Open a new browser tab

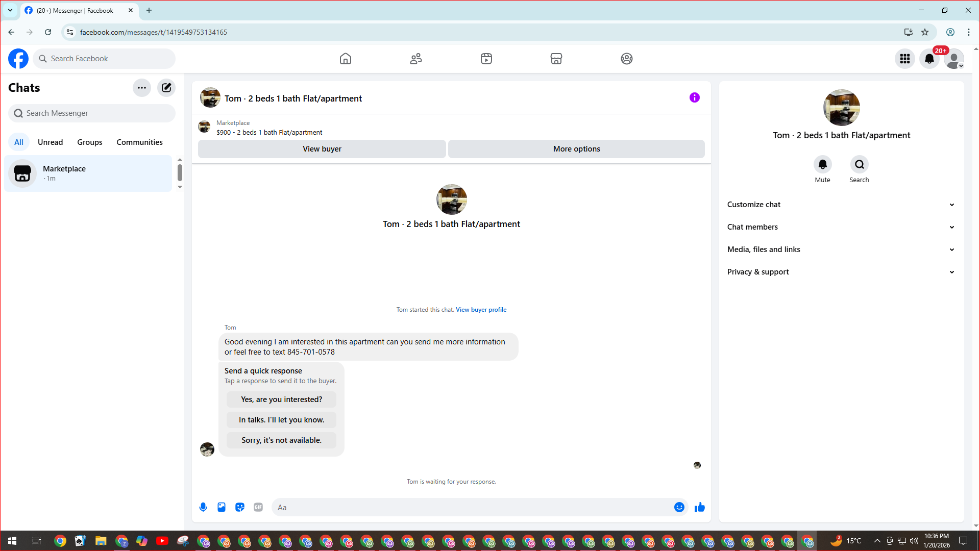(x=149, y=10)
